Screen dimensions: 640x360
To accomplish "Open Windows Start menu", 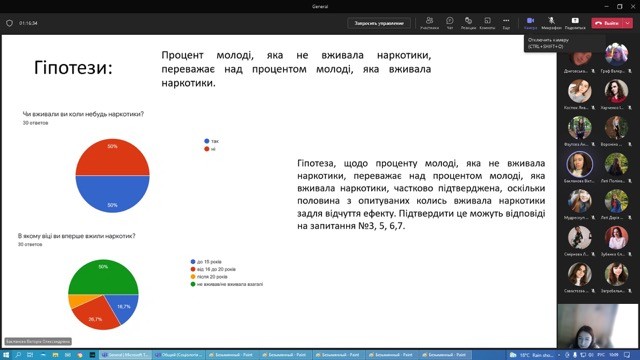I will (6, 355).
